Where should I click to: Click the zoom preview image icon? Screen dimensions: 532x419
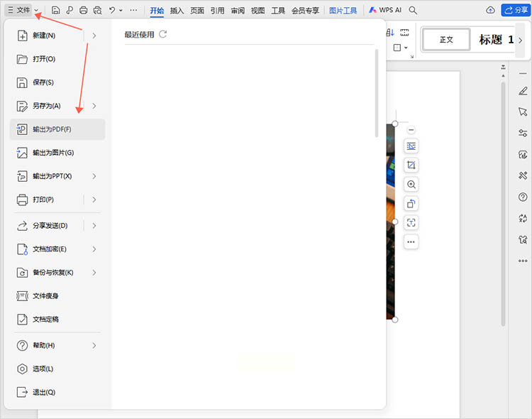411,185
